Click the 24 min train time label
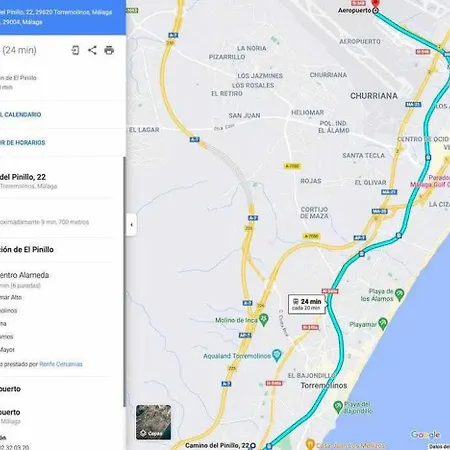This screenshot has width=450, height=450. 307,304
